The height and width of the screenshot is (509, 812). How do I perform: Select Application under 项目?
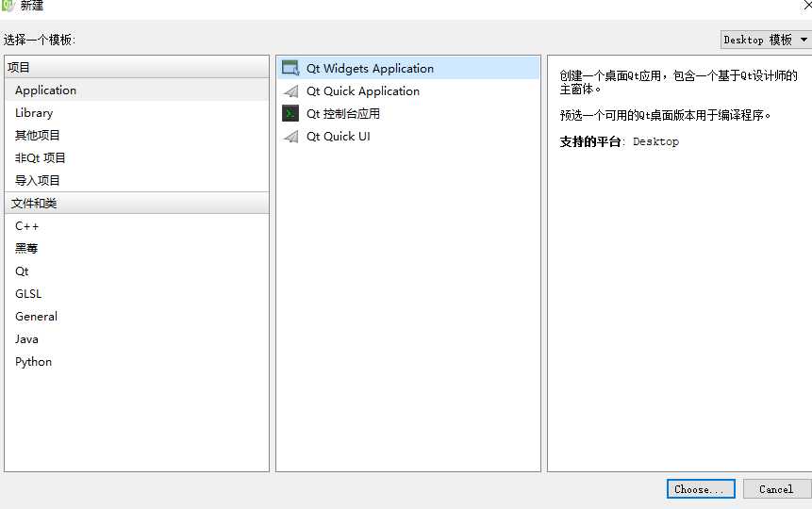(137, 90)
